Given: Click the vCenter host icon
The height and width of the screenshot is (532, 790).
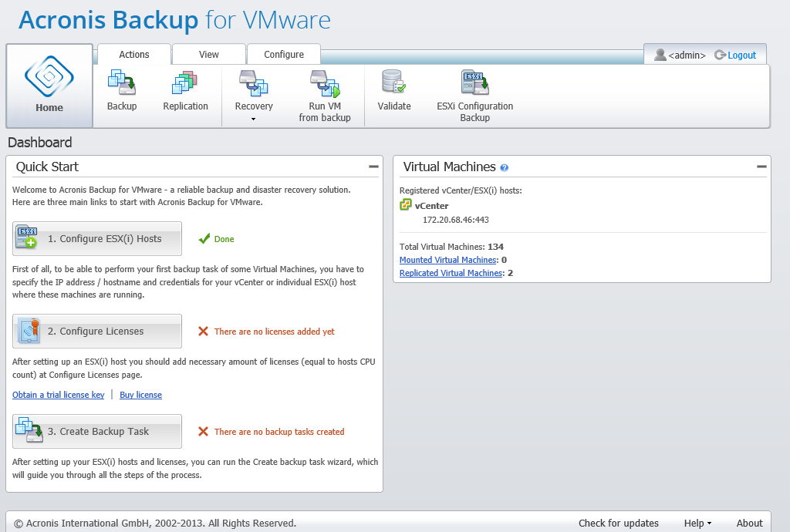Looking at the screenshot, I should (406, 205).
